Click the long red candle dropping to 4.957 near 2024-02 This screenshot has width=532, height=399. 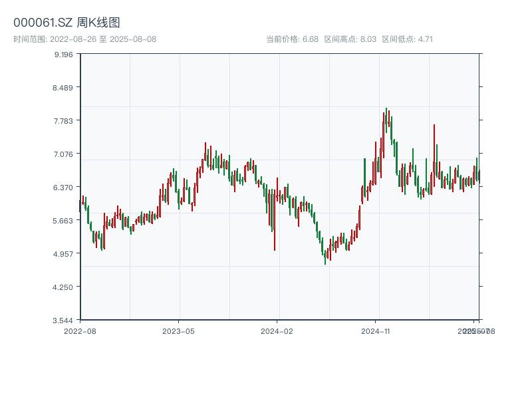click(x=275, y=220)
